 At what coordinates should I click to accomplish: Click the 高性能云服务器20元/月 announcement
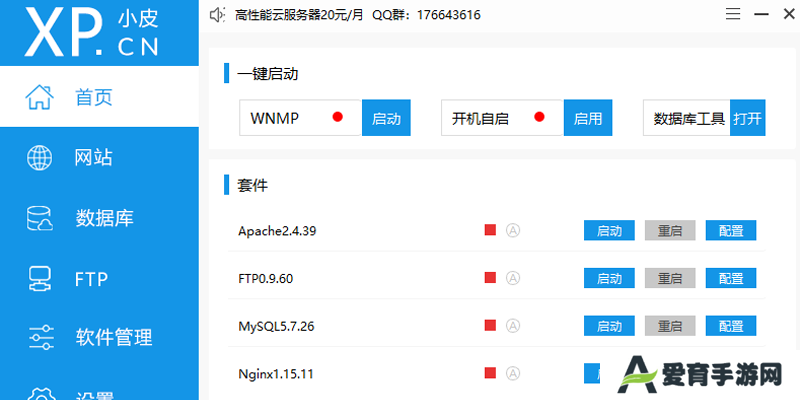pyautogui.click(x=299, y=15)
